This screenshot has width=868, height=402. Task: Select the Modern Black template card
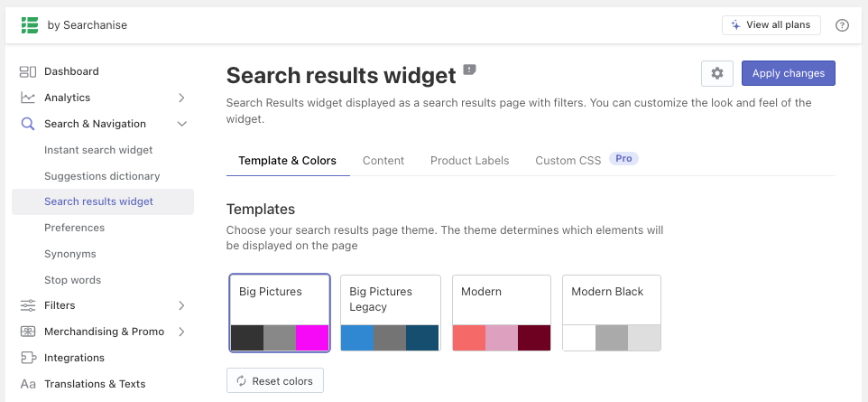pos(612,312)
